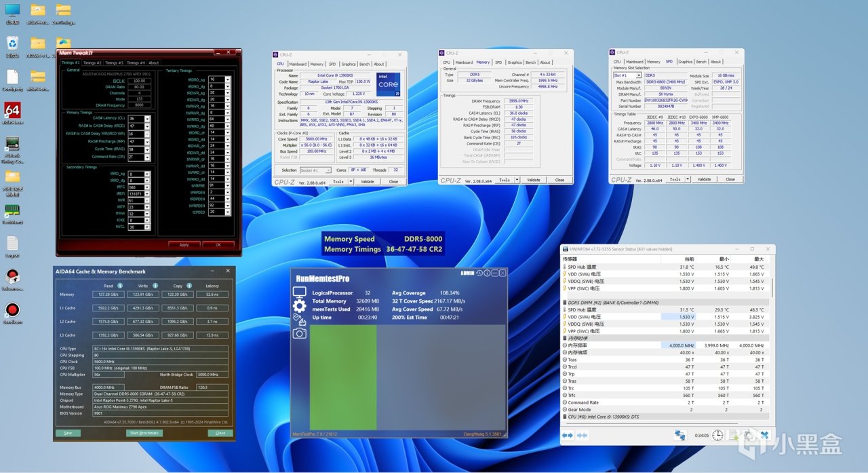The height and width of the screenshot is (473, 868).
Task: Click the log file icon in HWiNFO64 toolbar
Action: click(x=733, y=435)
